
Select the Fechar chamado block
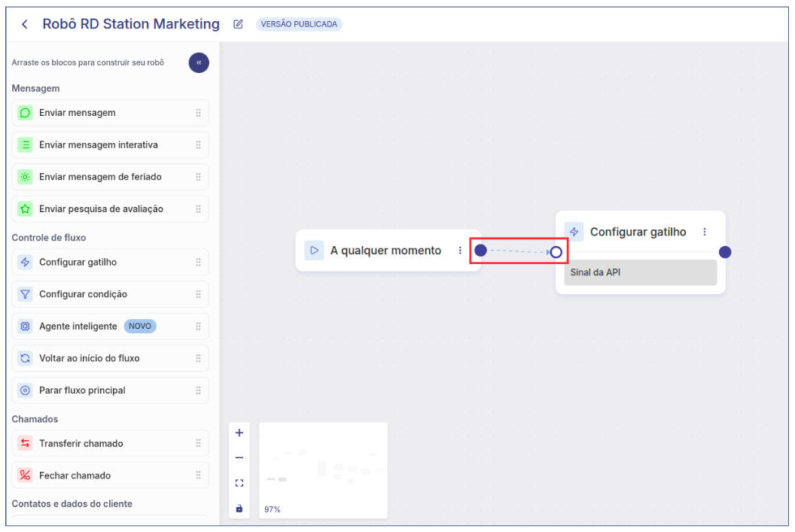[x=75, y=476]
